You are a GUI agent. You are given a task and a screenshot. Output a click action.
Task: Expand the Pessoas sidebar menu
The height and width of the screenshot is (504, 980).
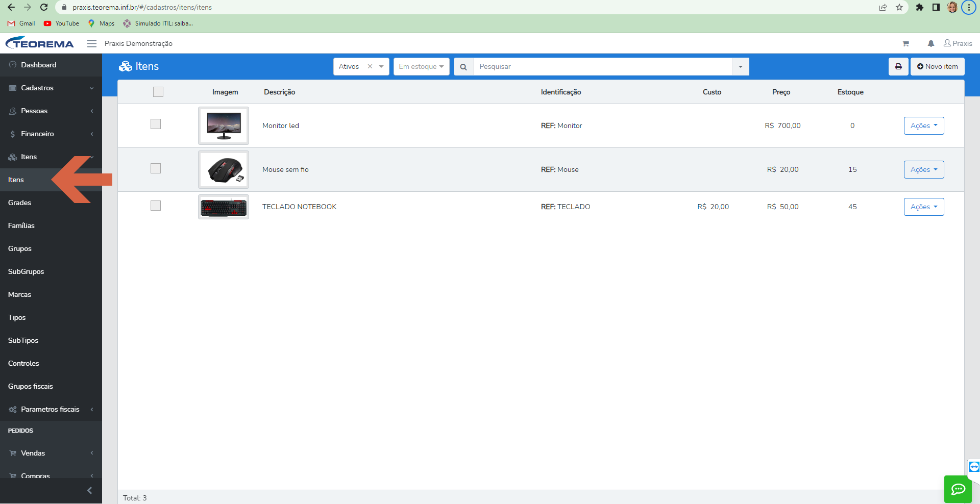click(51, 111)
